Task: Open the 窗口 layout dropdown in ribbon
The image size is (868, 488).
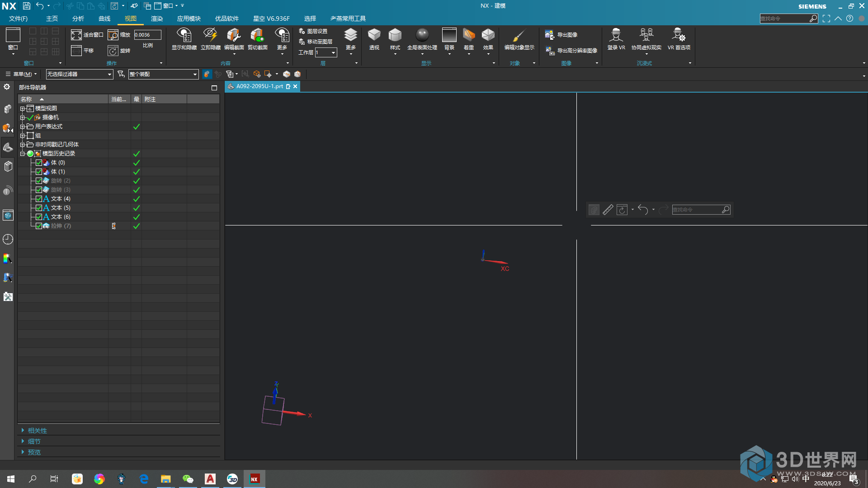Action: point(13,41)
